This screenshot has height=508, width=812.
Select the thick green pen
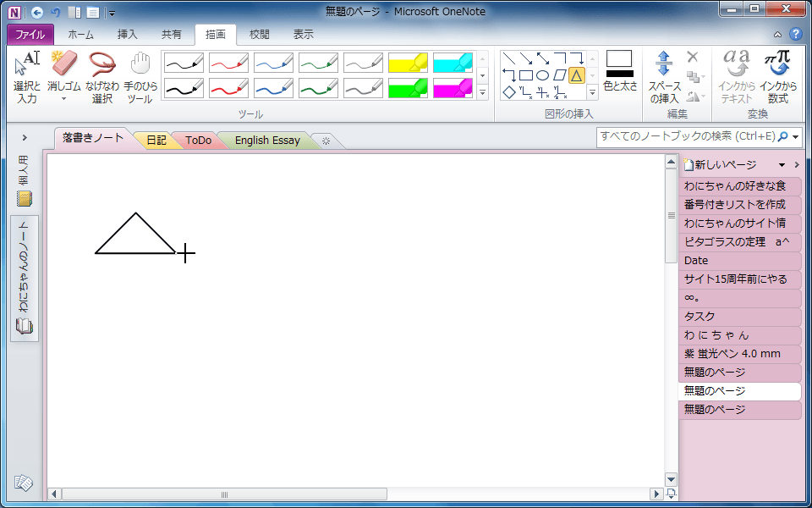318,88
